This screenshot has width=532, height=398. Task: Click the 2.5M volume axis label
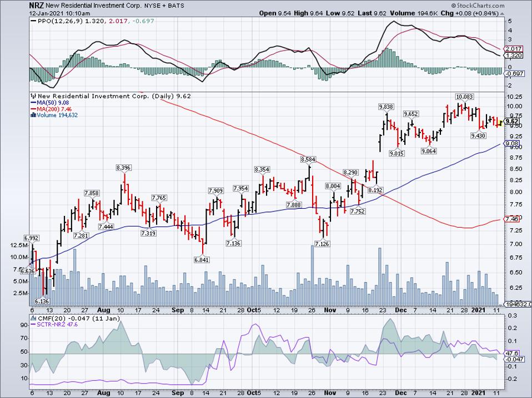[21, 293]
